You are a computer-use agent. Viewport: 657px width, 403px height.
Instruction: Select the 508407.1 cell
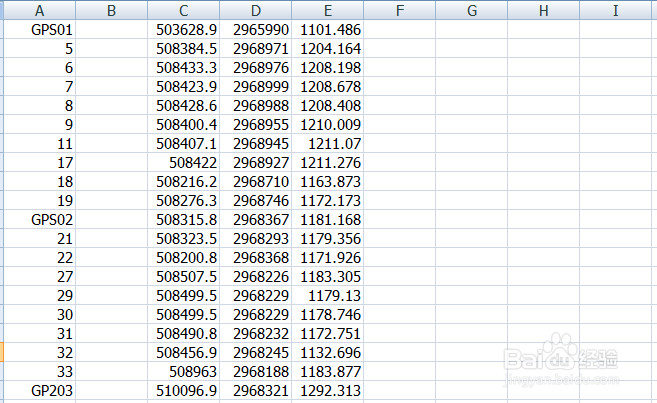tap(184, 143)
